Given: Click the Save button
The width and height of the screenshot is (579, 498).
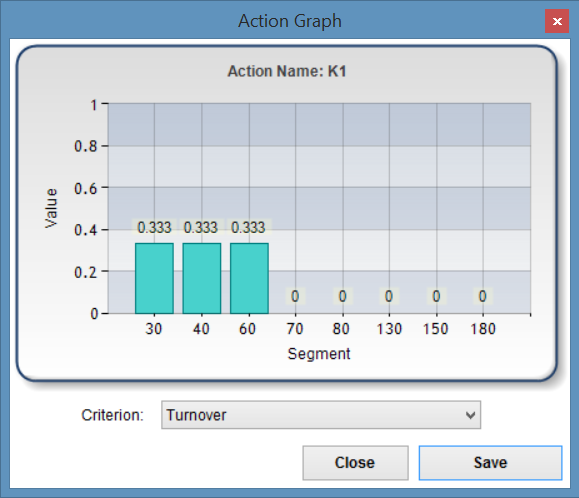Looking at the screenshot, I should [490, 463].
